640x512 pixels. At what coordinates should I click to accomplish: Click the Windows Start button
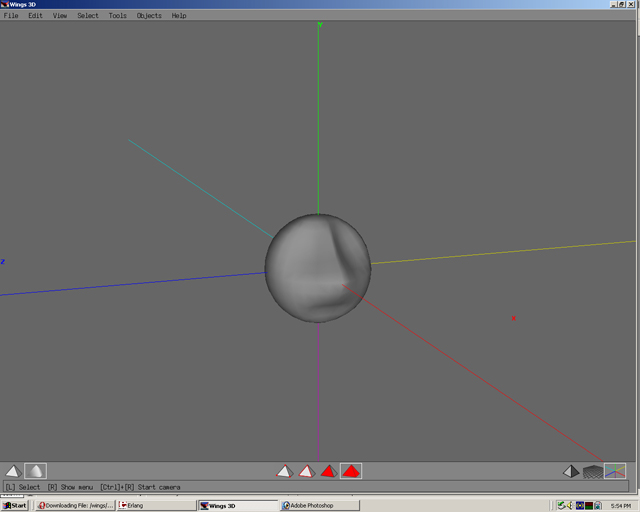15,506
